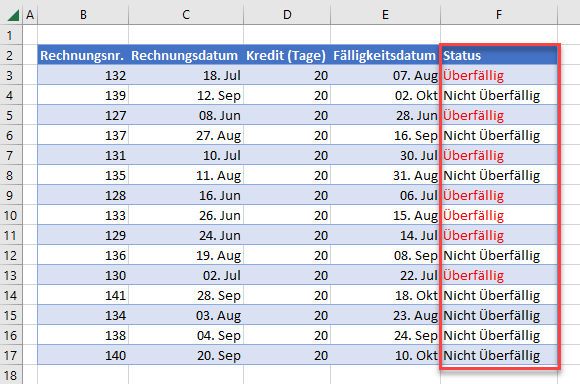Click the Fälligkeitsdatum header cell
Screen dimensions: 580x384
tap(385, 55)
